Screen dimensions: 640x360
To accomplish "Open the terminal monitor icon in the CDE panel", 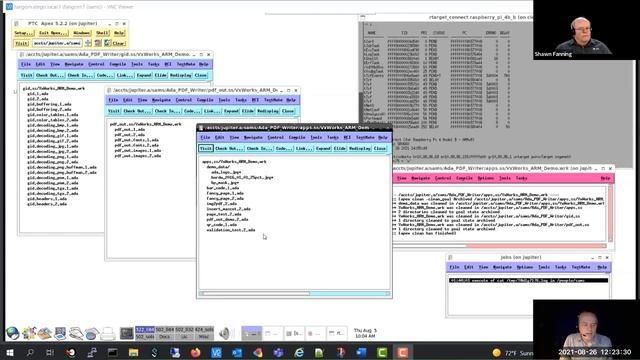I will [127, 333].
